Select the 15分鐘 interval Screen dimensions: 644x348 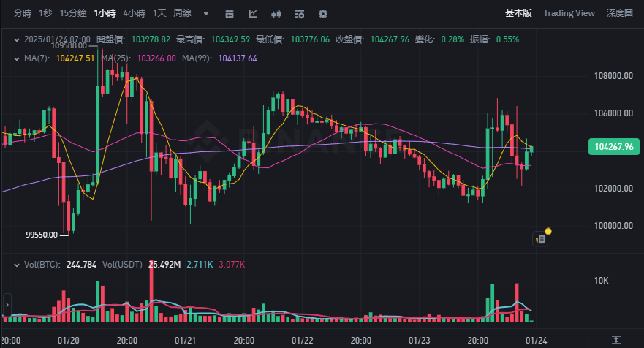pos(73,13)
